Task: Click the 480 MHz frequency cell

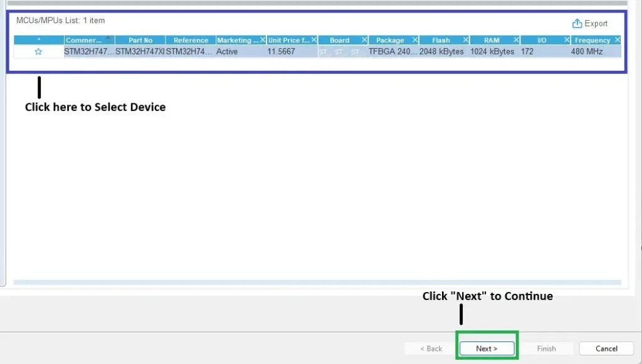Action: [587, 52]
